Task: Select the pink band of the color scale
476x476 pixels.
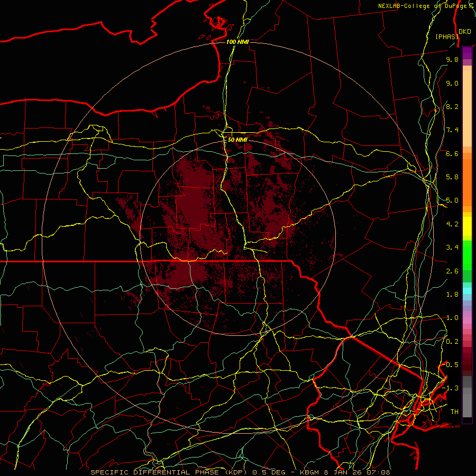Action: 467,321
